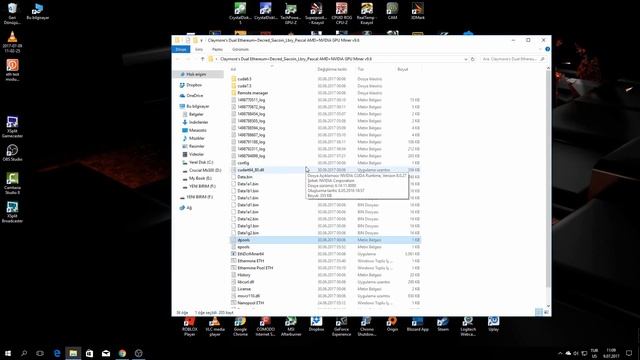Open the Steam desktop shortcut
640x360 pixels.
[x=443, y=324]
